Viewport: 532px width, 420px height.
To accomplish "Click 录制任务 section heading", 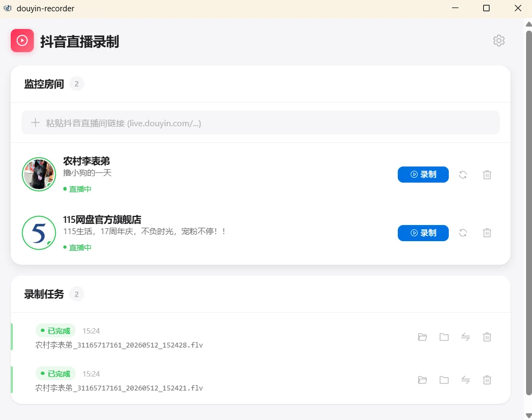I will tap(44, 294).
